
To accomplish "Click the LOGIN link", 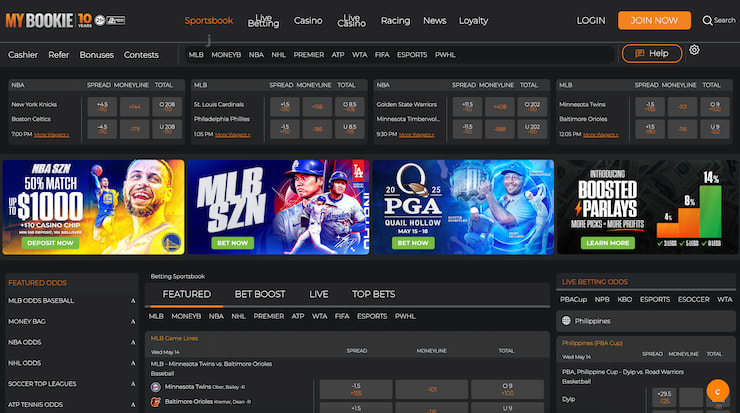I will point(591,21).
